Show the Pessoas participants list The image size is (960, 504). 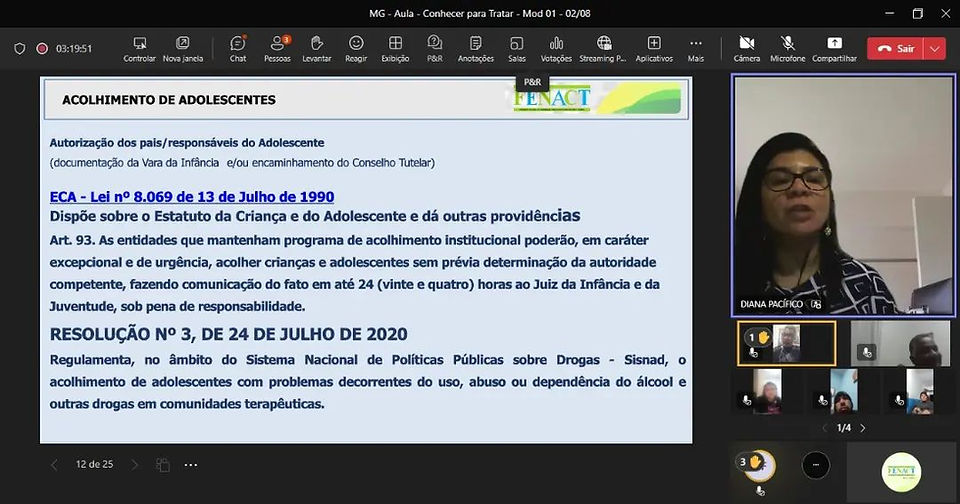[277, 49]
